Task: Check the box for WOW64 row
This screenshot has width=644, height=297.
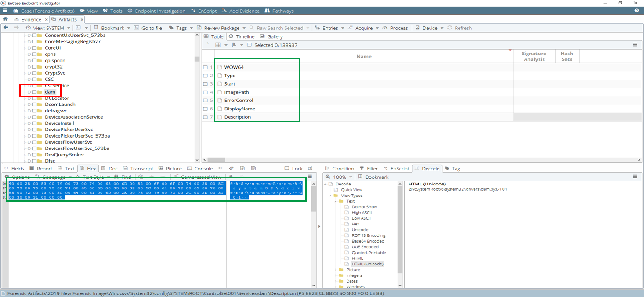Action: [205, 67]
